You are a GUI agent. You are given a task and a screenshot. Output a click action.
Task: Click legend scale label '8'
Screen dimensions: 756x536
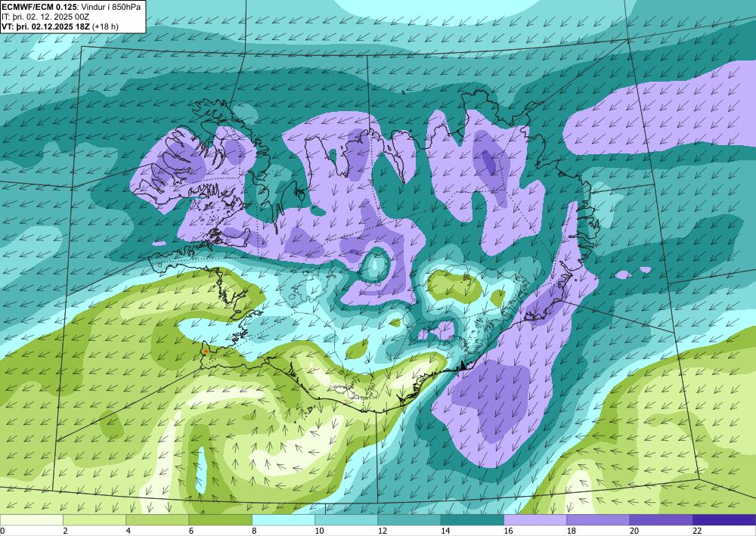click(x=254, y=531)
